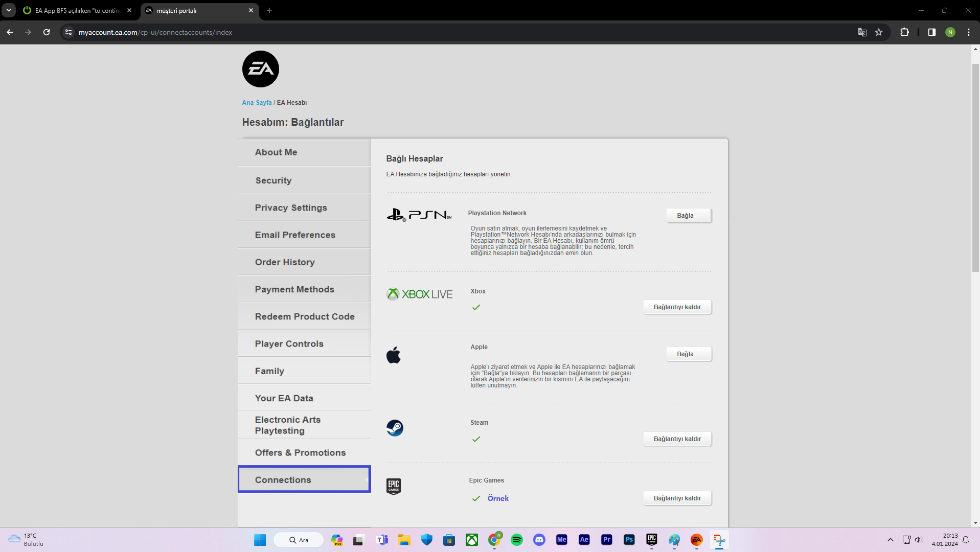Open Snipping Tool in taskbar
Image resolution: width=980 pixels, height=552 pixels.
pyautogui.click(x=719, y=540)
